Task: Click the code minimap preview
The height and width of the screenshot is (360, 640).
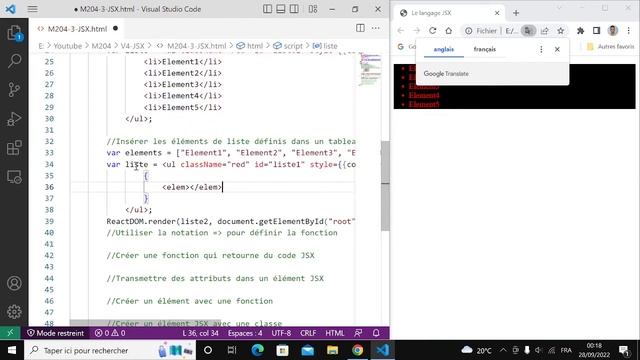Action: 370,69
